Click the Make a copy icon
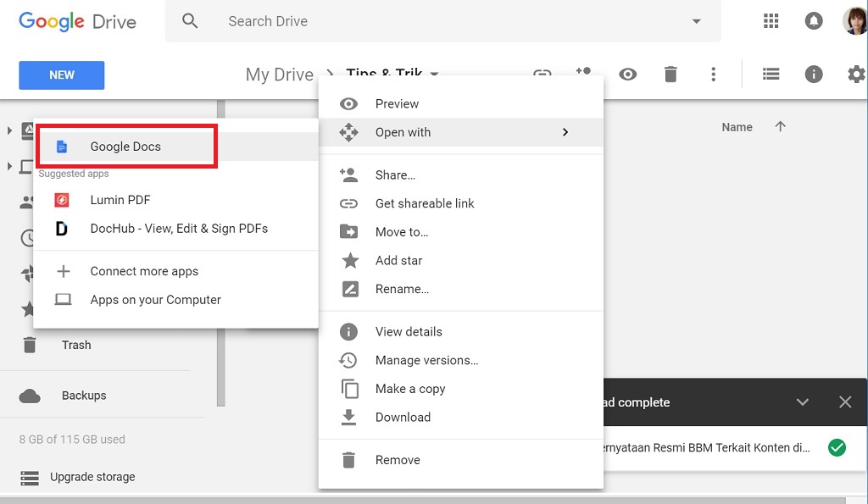The height and width of the screenshot is (504, 868). 350,389
